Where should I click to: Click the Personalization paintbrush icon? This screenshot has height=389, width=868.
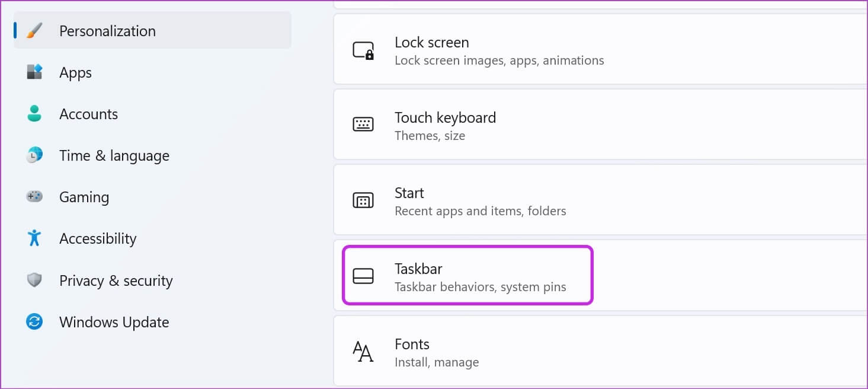point(35,31)
